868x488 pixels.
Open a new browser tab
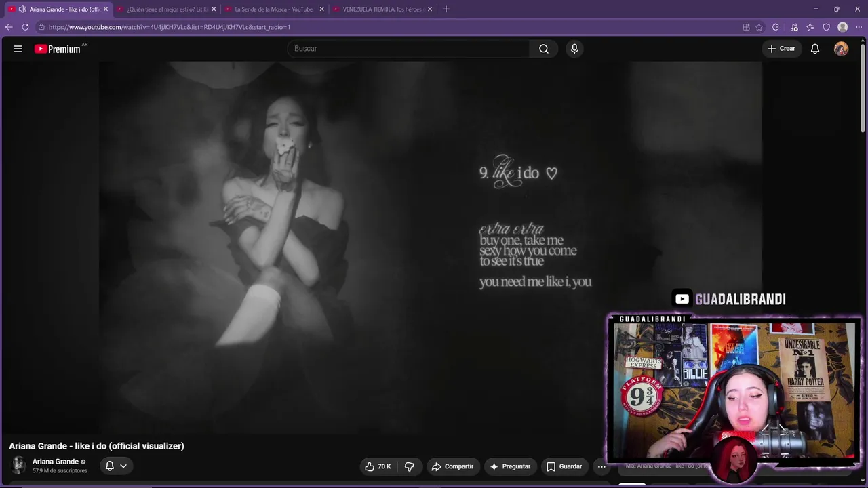[446, 9]
